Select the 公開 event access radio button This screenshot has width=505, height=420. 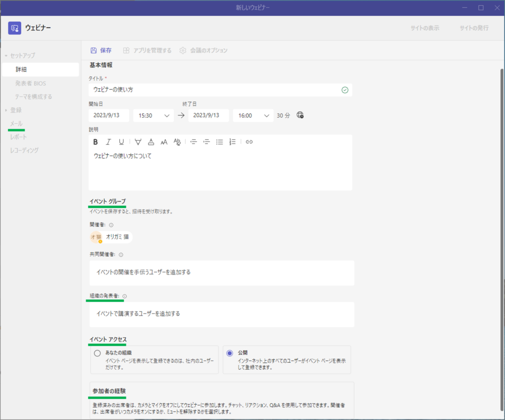click(x=229, y=353)
